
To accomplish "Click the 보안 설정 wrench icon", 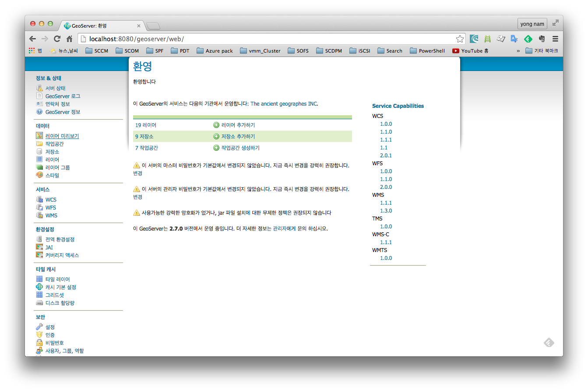I will [39, 327].
